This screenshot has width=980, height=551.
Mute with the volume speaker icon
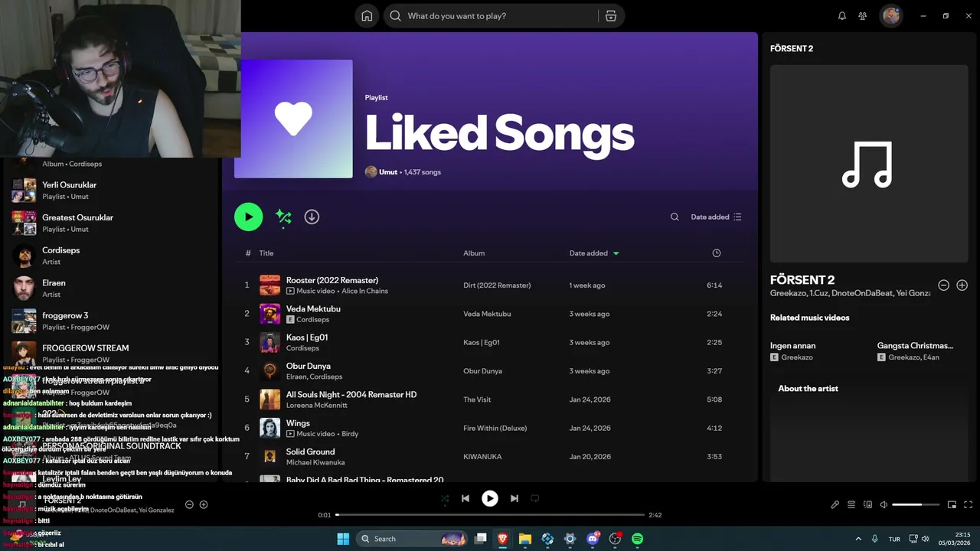[x=884, y=504]
